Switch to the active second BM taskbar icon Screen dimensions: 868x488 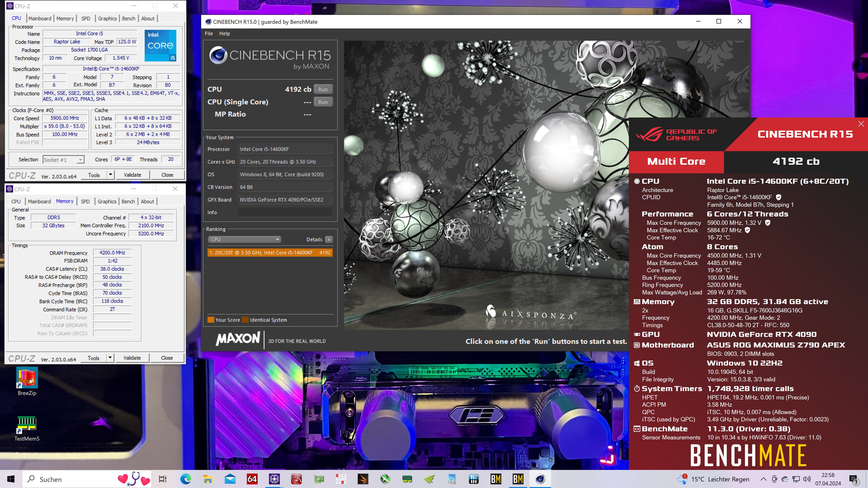click(x=518, y=479)
